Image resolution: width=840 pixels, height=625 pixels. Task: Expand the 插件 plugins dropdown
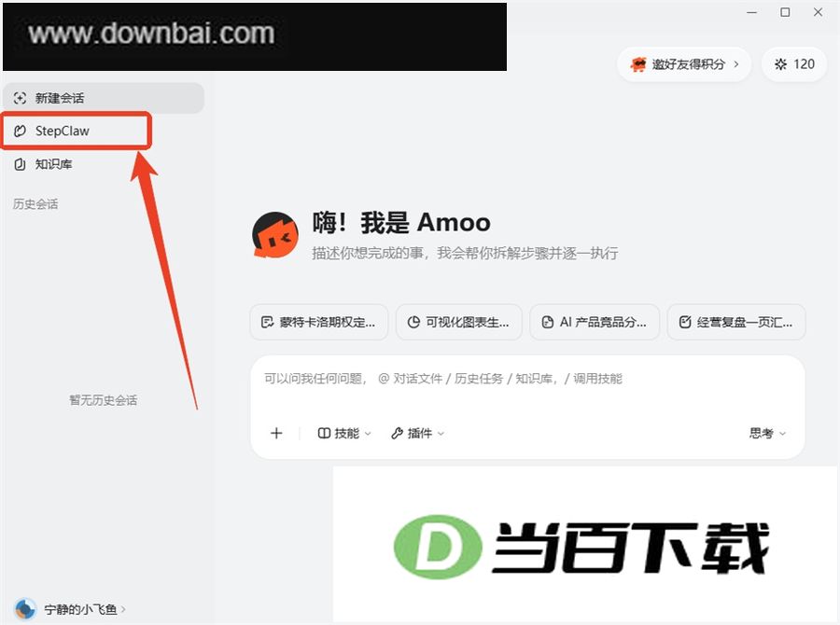pyautogui.click(x=417, y=433)
